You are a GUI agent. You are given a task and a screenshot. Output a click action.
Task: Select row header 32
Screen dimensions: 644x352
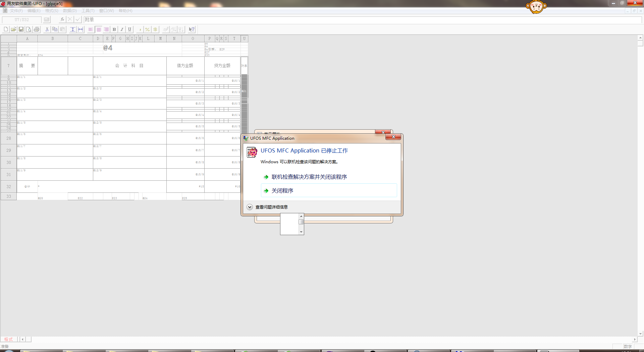tap(9, 186)
